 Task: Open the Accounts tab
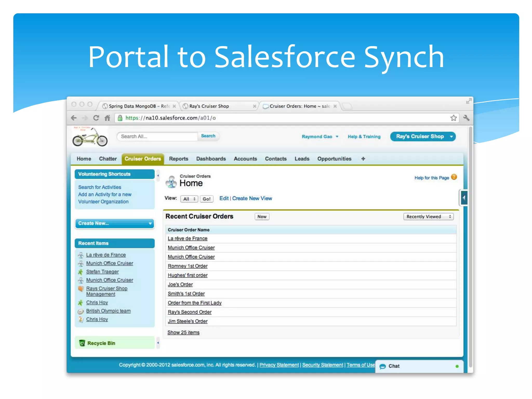point(245,159)
